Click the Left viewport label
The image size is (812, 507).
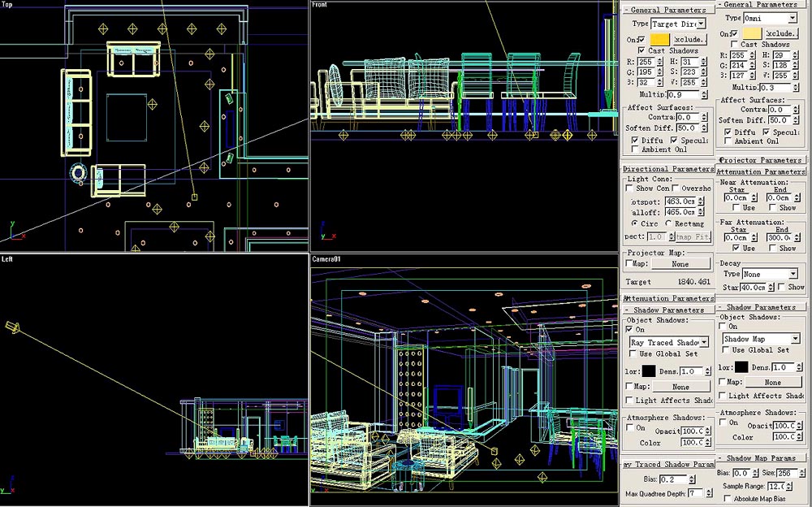coord(7,258)
